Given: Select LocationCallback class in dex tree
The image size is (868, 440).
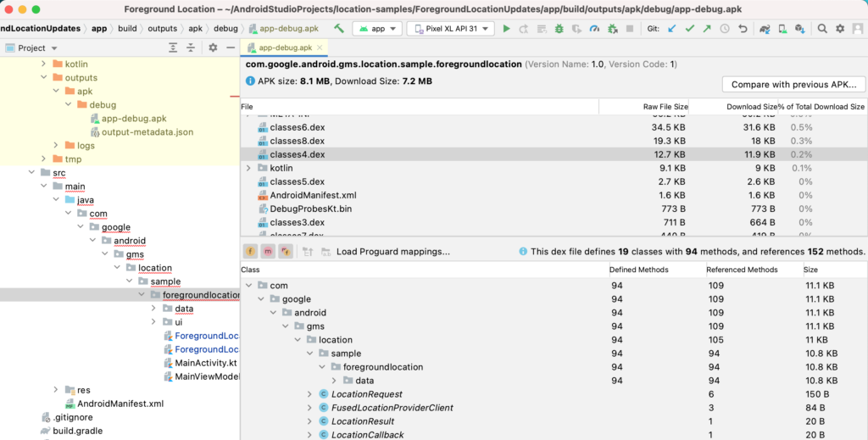Looking at the screenshot, I should tap(367, 434).
